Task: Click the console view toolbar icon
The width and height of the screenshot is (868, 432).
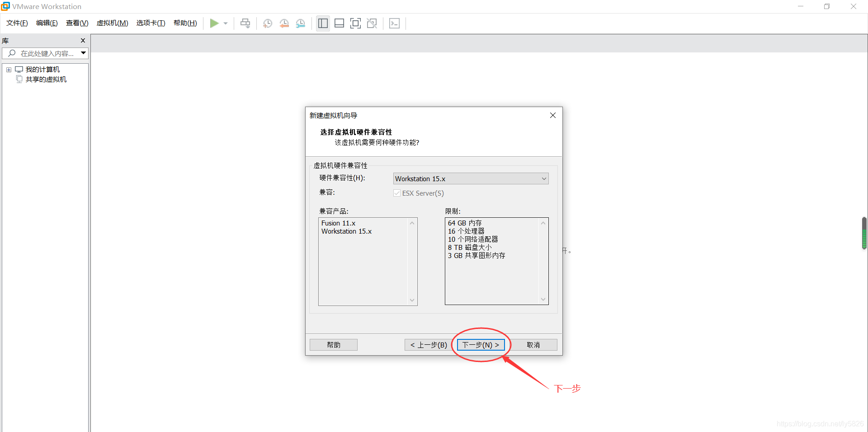Action: tap(394, 23)
